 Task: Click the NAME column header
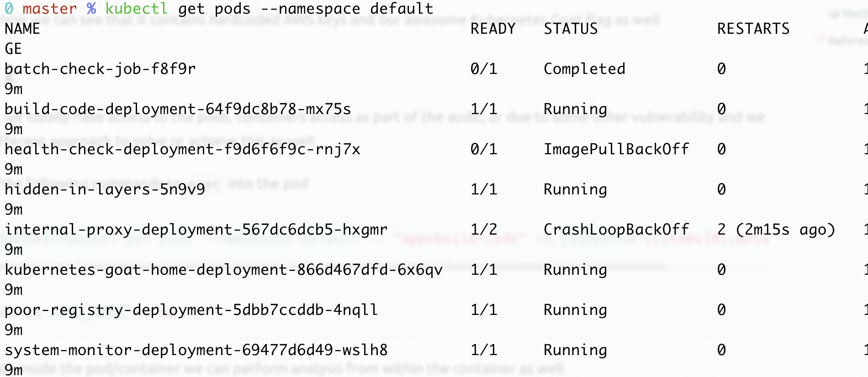[x=22, y=29]
